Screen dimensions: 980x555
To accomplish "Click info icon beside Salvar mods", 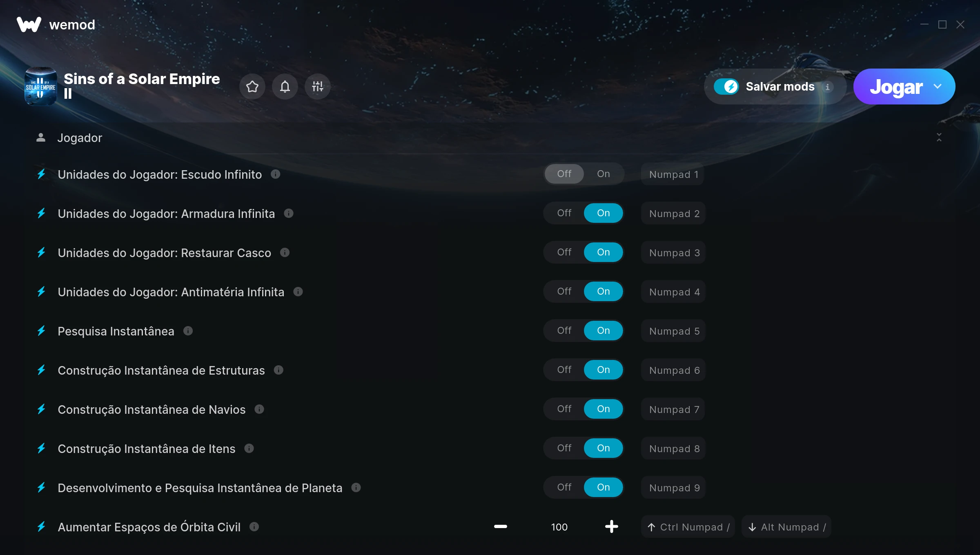I will [x=828, y=87].
